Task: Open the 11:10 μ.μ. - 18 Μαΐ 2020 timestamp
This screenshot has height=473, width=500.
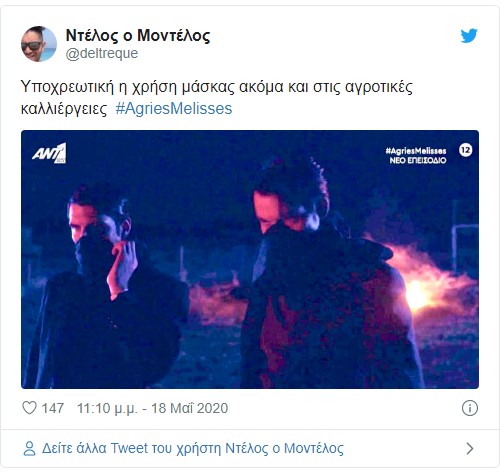Action: (x=153, y=408)
